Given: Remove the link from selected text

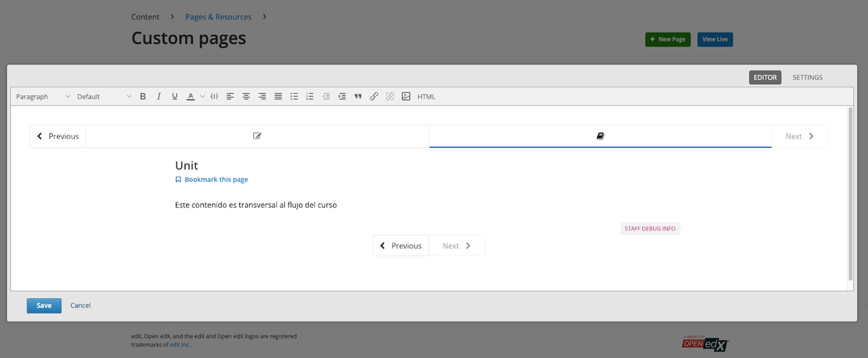Looking at the screenshot, I should click(390, 96).
